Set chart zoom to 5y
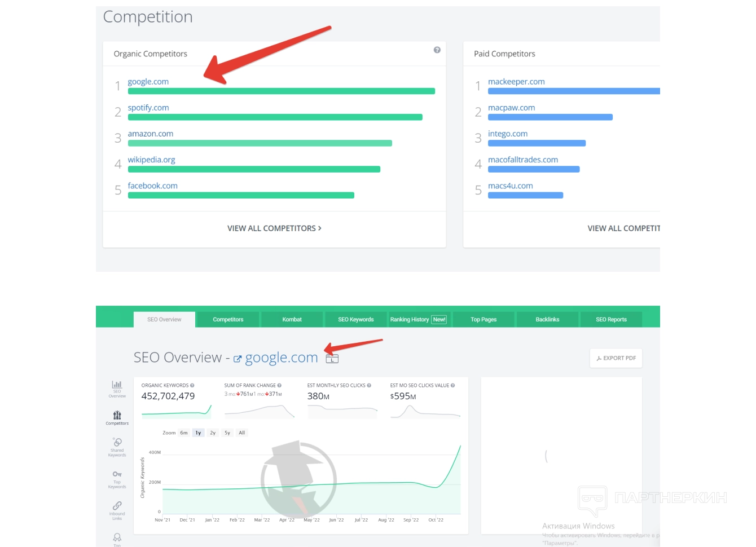756x547 pixels. tap(227, 433)
